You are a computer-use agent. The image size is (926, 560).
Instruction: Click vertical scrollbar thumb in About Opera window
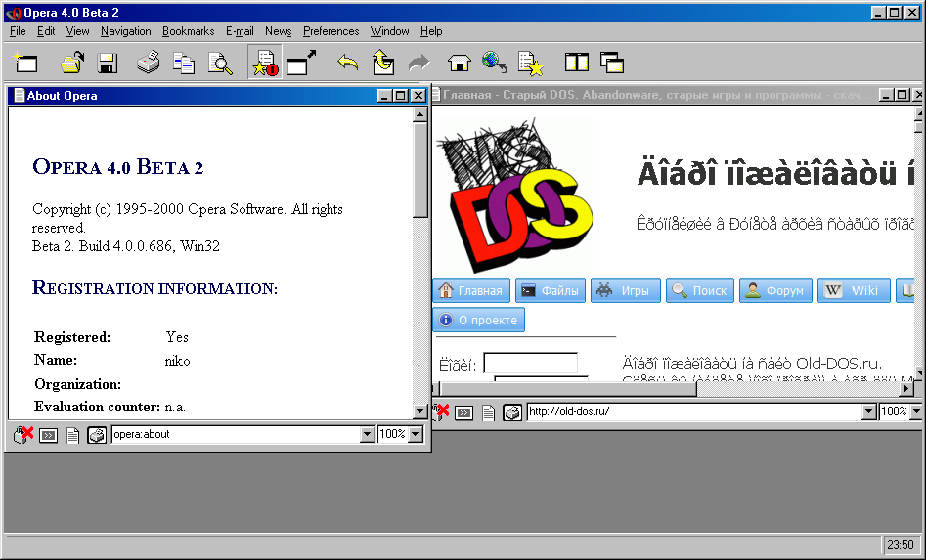[419, 170]
